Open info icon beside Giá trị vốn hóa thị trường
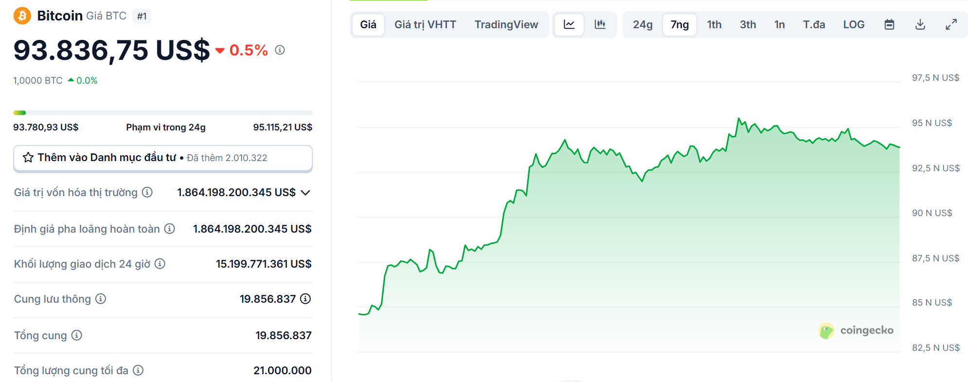Image resolution: width=980 pixels, height=382 pixels. pos(147,192)
